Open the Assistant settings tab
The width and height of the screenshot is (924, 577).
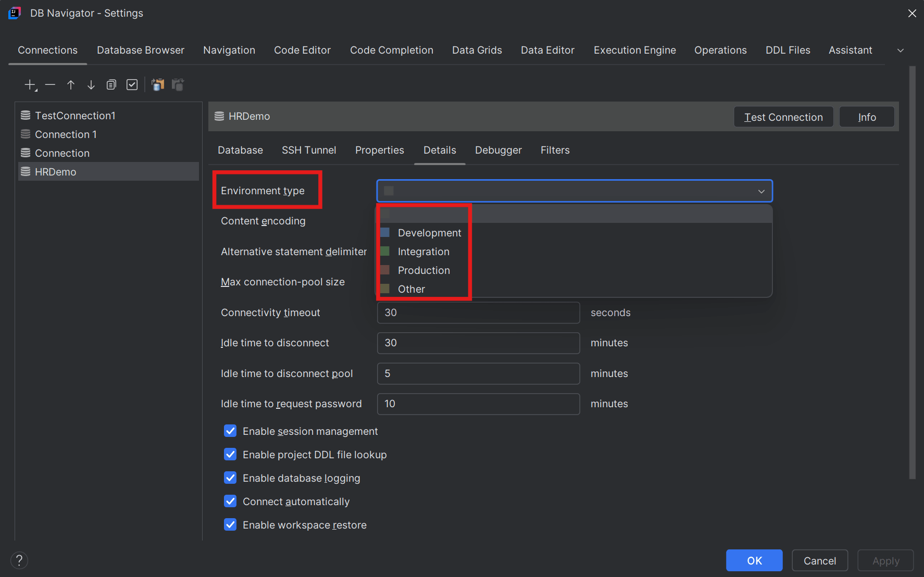[851, 50]
